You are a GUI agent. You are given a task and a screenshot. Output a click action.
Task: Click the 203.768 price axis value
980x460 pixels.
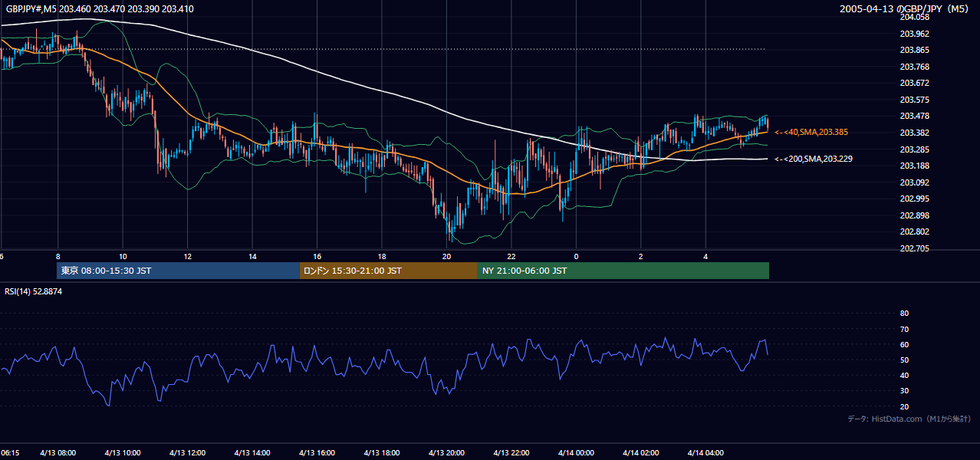tap(914, 67)
